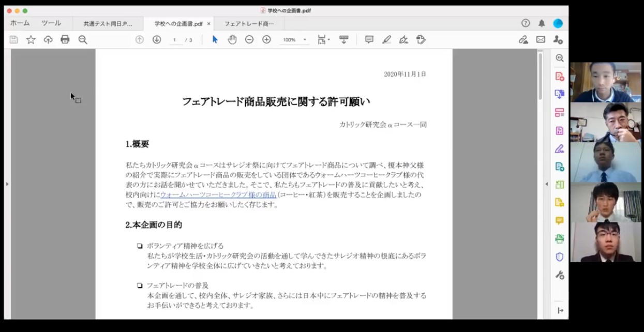Go to next page arrow

pos(157,40)
